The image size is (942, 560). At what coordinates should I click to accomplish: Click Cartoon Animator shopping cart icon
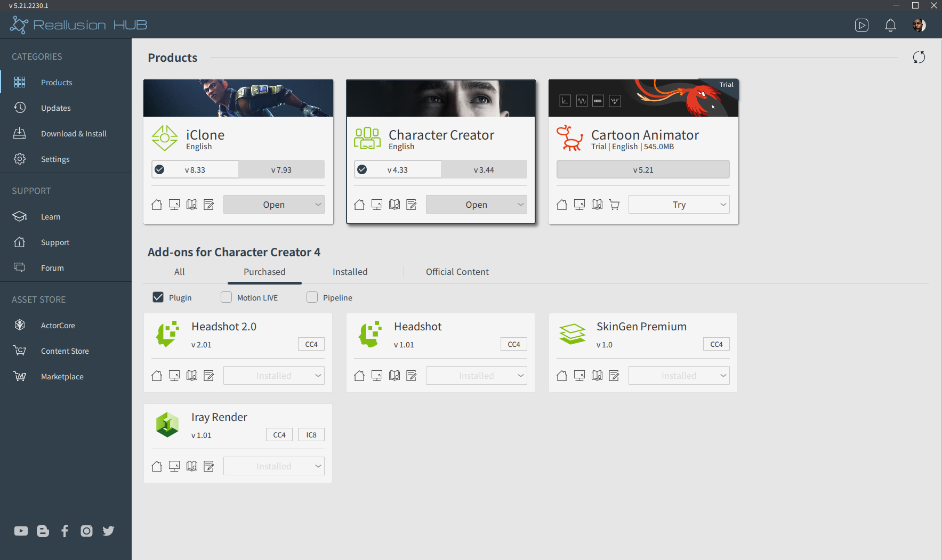pos(614,205)
